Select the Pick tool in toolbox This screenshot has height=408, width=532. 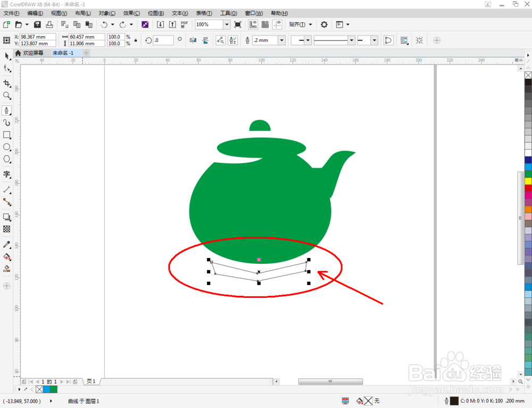[7, 56]
